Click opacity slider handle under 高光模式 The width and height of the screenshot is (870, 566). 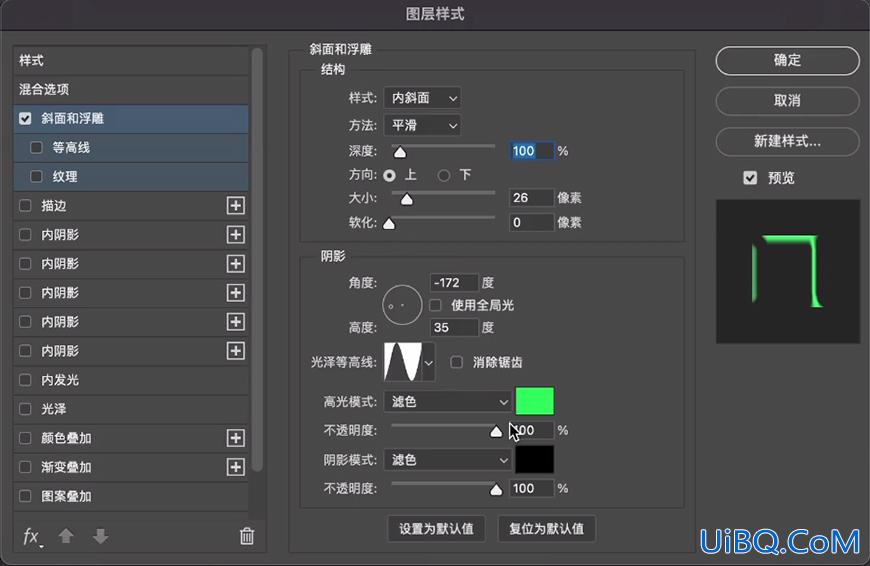pyautogui.click(x=496, y=432)
